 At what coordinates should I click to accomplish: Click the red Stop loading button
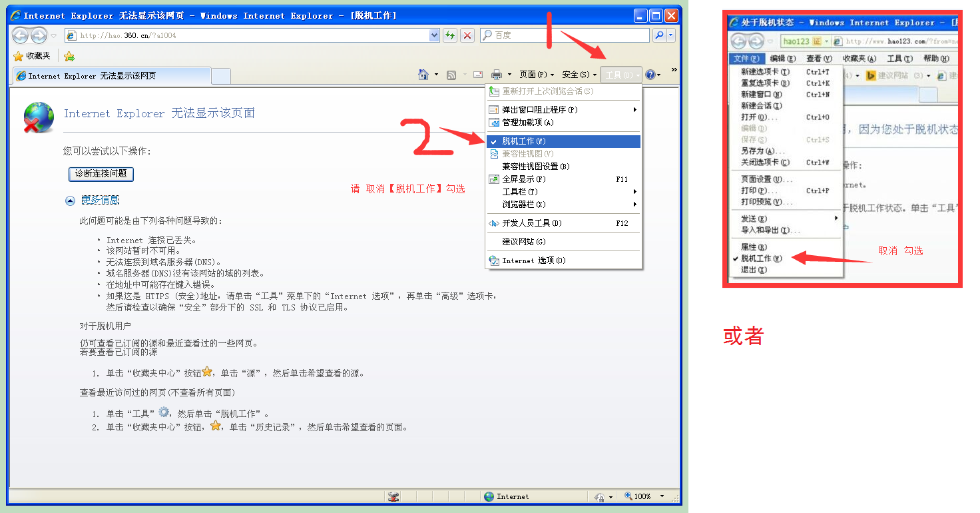[467, 35]
